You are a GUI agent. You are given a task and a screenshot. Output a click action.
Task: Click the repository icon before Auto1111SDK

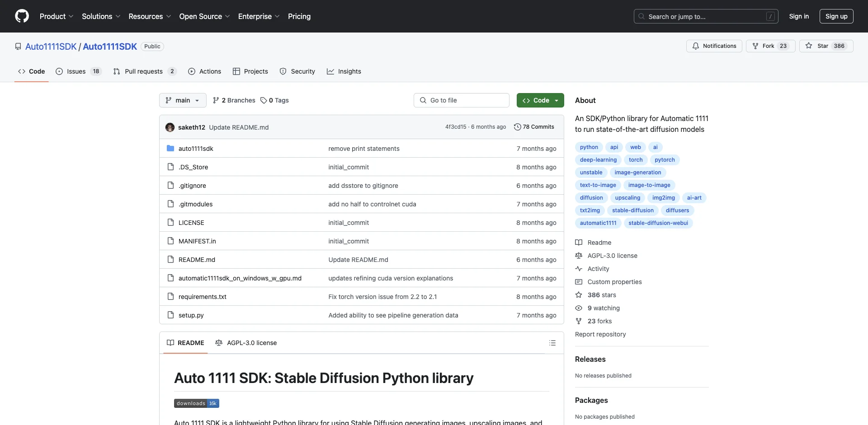click(x=18, y=47)
